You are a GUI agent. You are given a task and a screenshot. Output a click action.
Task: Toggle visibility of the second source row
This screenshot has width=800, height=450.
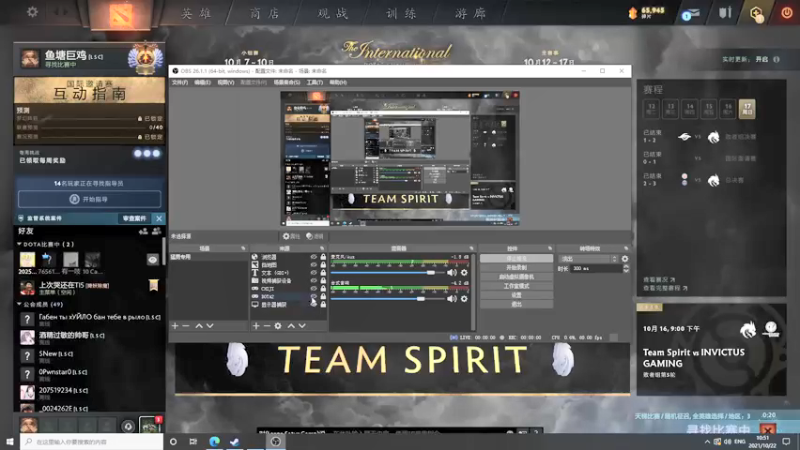point(313,265)
